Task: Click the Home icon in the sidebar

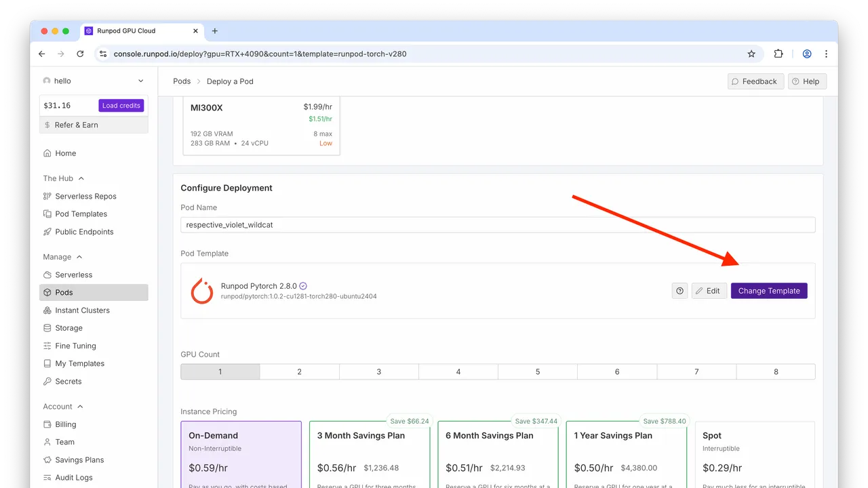Action: point(47,153)
